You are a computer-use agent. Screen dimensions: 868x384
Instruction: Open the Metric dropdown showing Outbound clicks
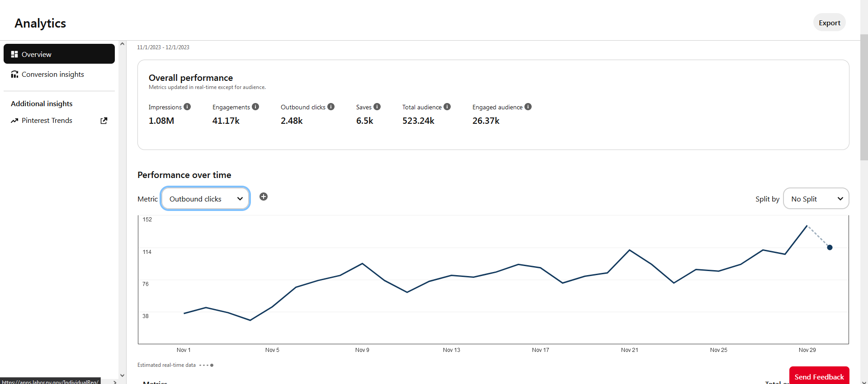[205, 198]
